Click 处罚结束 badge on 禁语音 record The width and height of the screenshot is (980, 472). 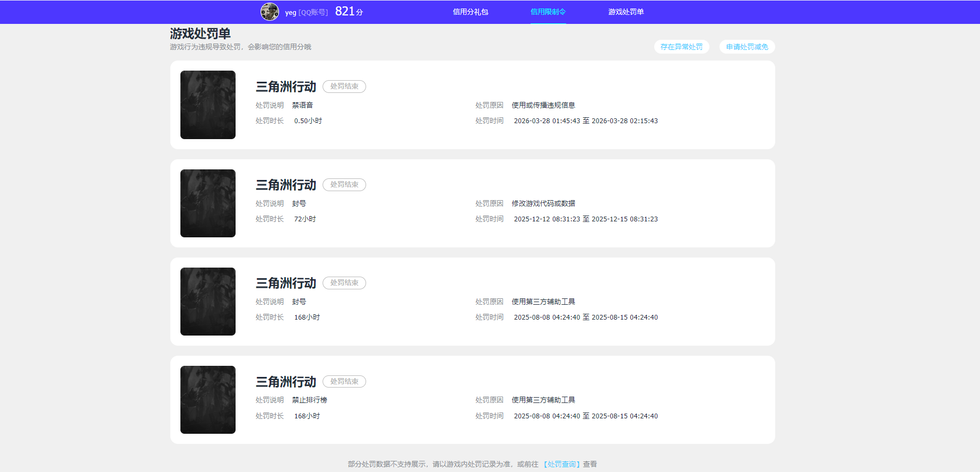(344, 87)
